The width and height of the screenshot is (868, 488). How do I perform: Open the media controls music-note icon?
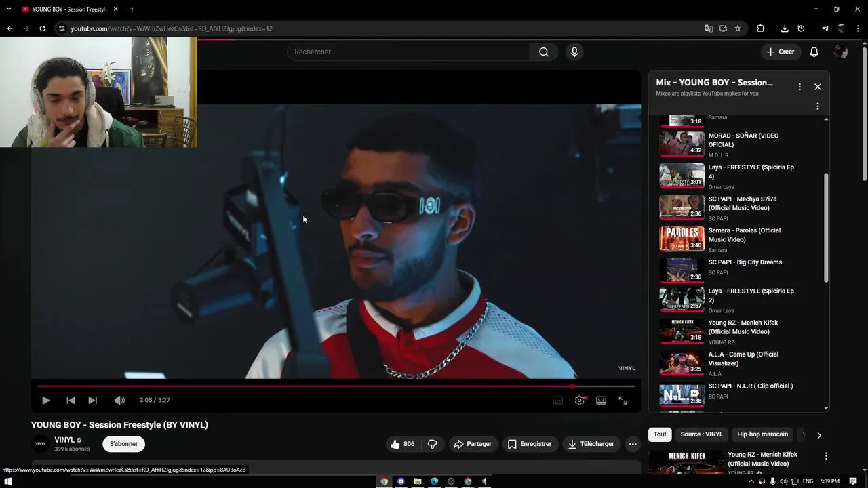tap(825, 28)
